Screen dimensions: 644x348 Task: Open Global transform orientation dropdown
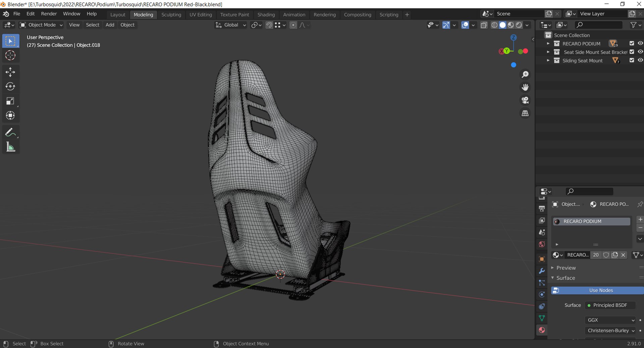[231, 25]
